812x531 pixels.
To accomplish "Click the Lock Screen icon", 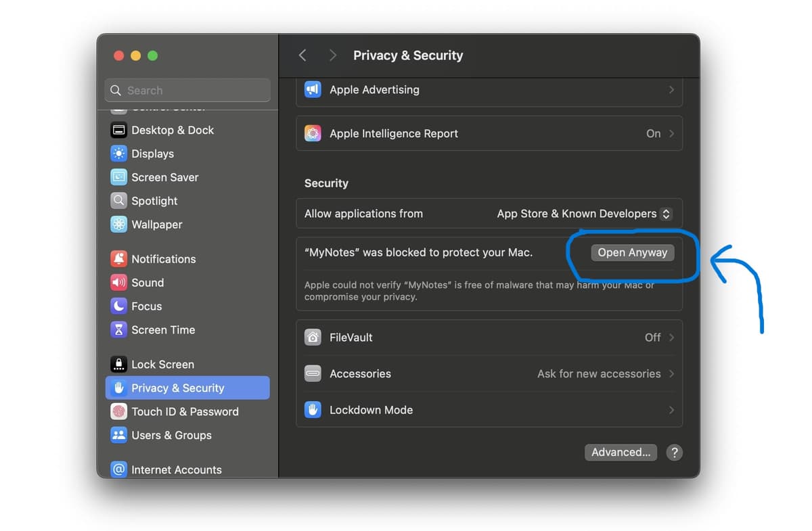I will coord(118,365).
